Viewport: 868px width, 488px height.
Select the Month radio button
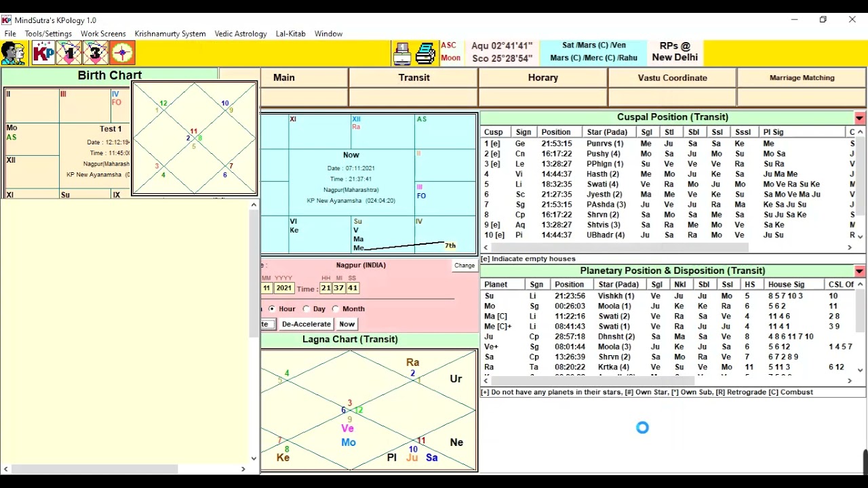(336, 309)
